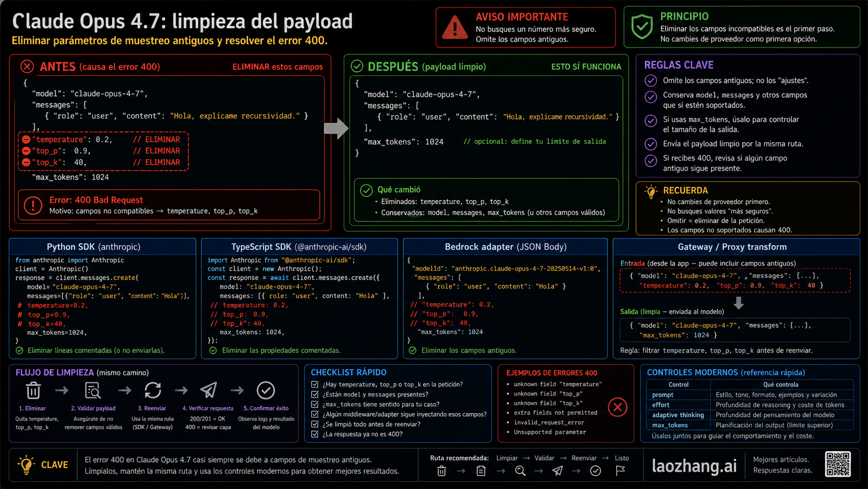Click the paper plane icon under Ruta recomendada
868x489 pixels.
[x=558, y=471]
